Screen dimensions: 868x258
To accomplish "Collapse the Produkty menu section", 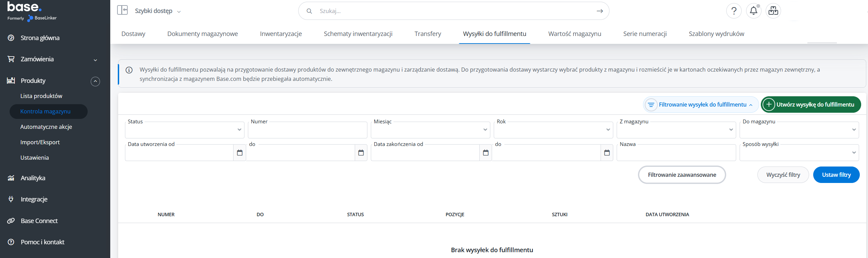I will click(x=95, y=81).
